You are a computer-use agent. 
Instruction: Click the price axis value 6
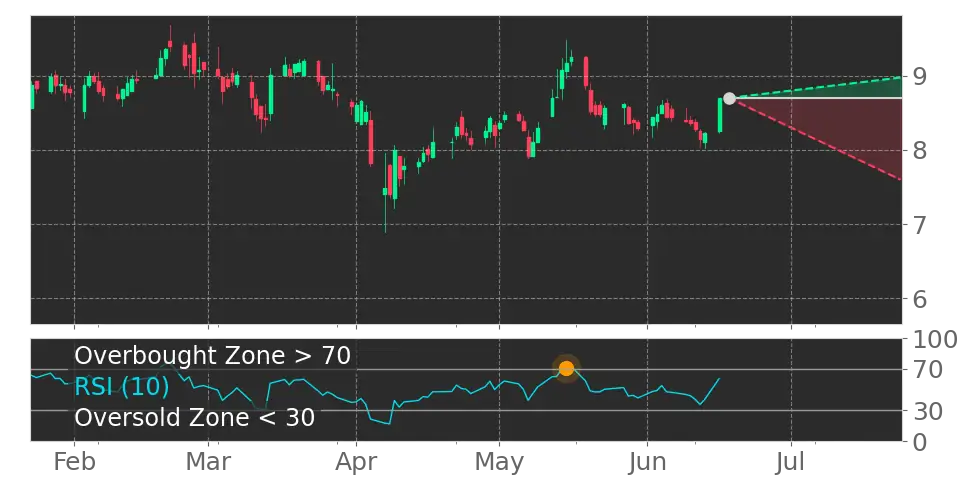point(918,299)
